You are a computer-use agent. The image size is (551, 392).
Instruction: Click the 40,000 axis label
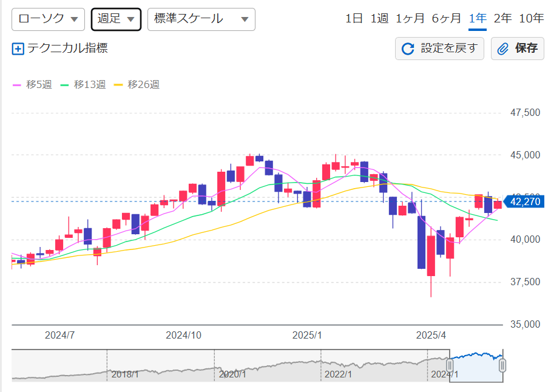point(526,240)
